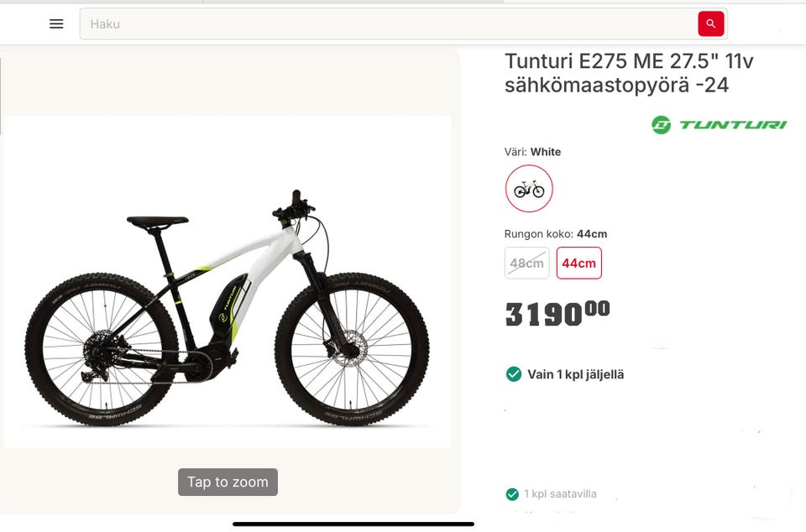Click the bike's front wheel in the photo

pos(352,349)
